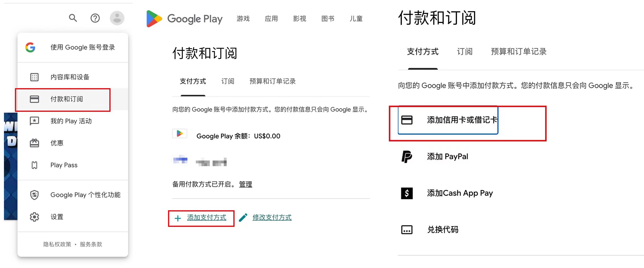Click the gray account avatar

[x=117, y=18]
